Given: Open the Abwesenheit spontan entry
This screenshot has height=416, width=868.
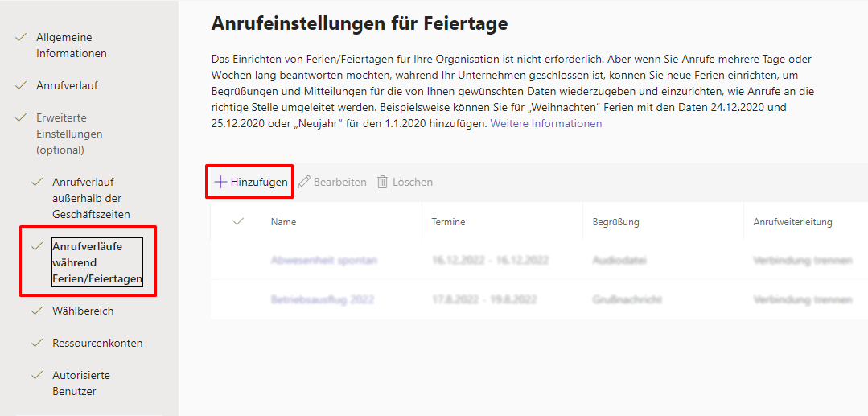Looking at the screenshot, I should (323, 260).
